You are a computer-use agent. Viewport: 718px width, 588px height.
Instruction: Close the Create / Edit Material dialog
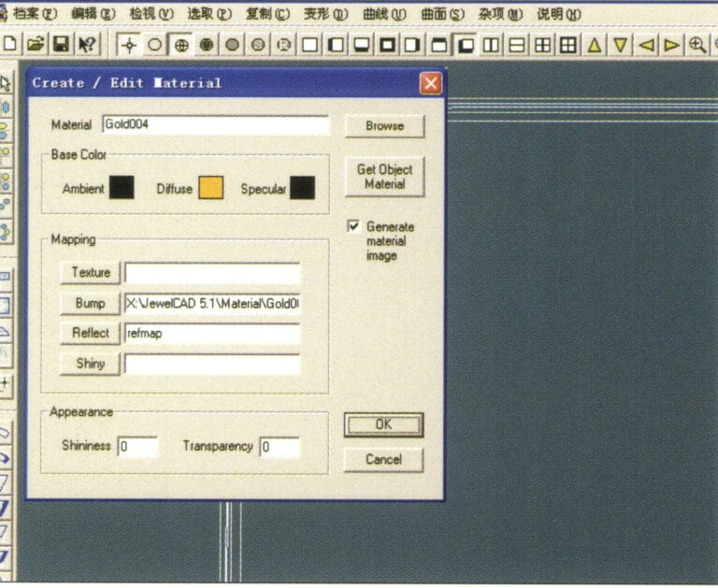(x=431, y=83)
